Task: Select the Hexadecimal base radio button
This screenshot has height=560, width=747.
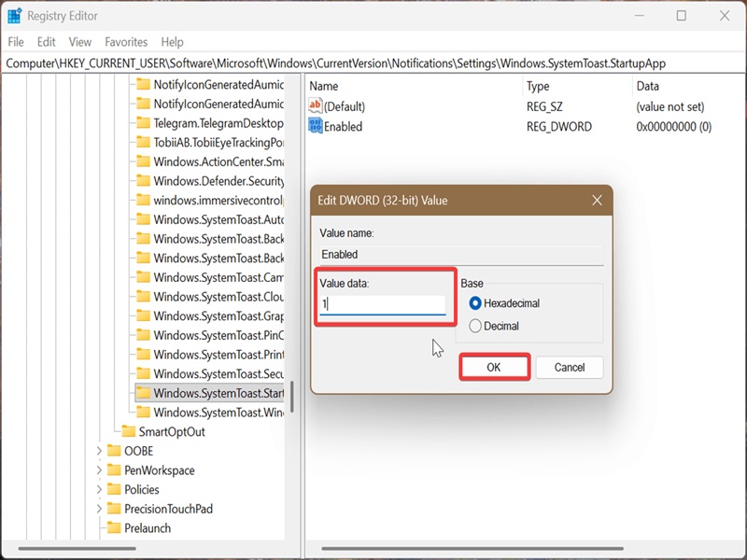Action: [x=475, y=303]
